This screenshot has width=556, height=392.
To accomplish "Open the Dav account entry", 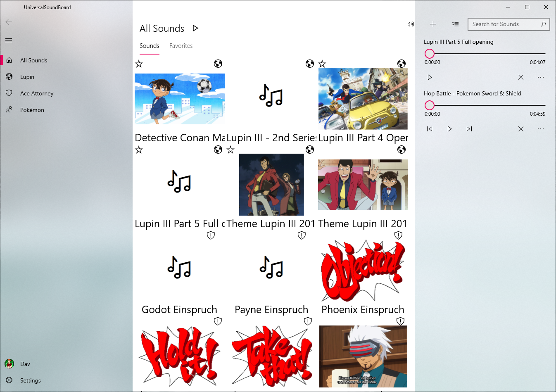I will 66,364.
